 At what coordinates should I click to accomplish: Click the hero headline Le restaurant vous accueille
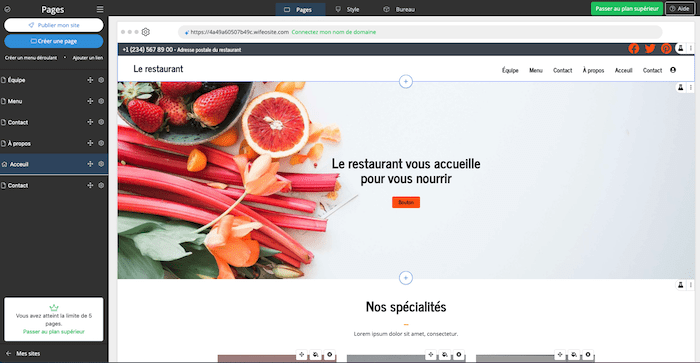(406, 171)
